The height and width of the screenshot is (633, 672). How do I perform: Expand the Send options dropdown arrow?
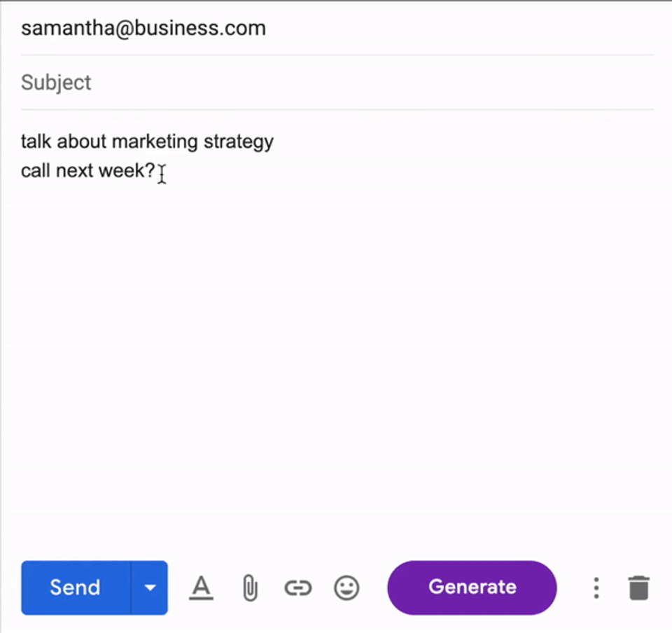tap(150, 587)
